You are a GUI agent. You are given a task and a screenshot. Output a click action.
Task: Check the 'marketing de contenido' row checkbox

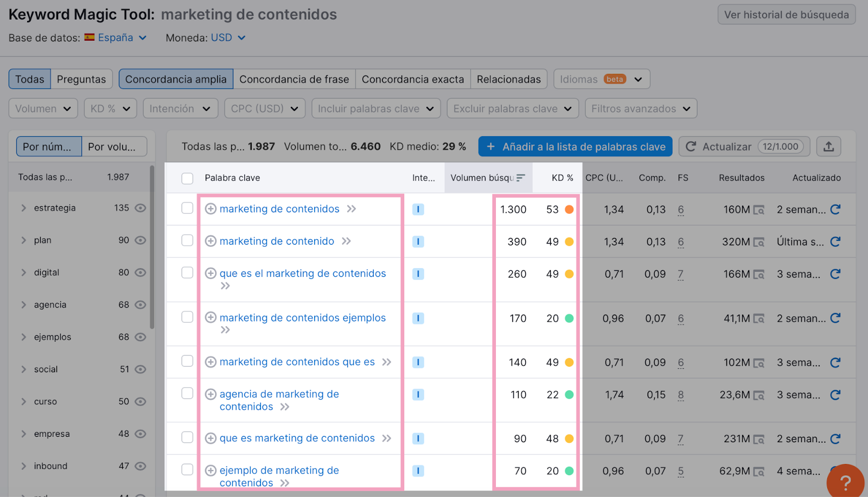pyautogui.click(x=187, y=240)
